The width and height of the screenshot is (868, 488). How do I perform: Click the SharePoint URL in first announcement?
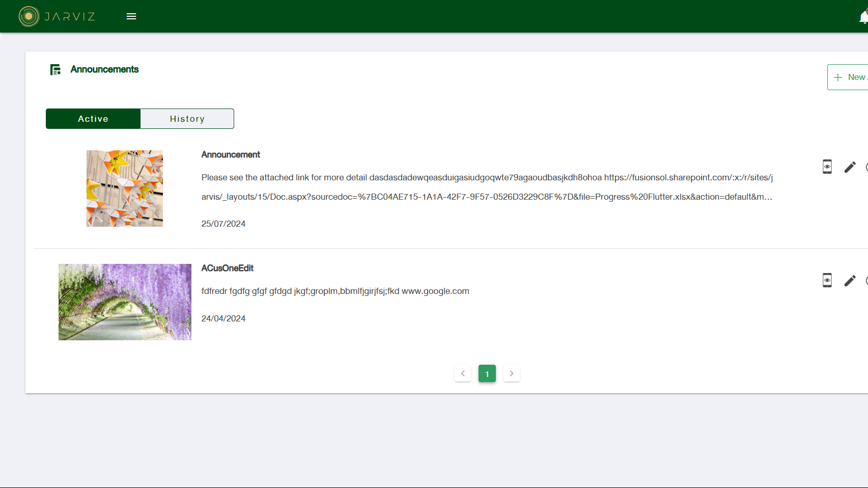click(x=688, y=178)
